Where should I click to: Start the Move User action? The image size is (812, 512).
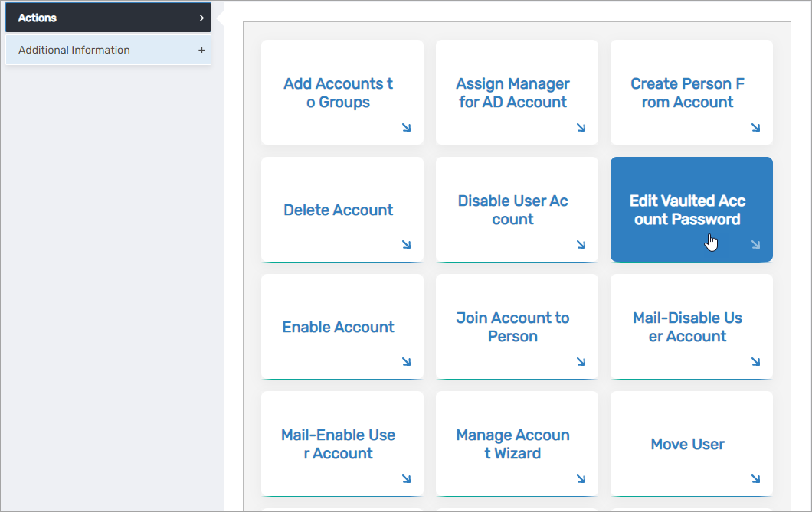[691, 444]
